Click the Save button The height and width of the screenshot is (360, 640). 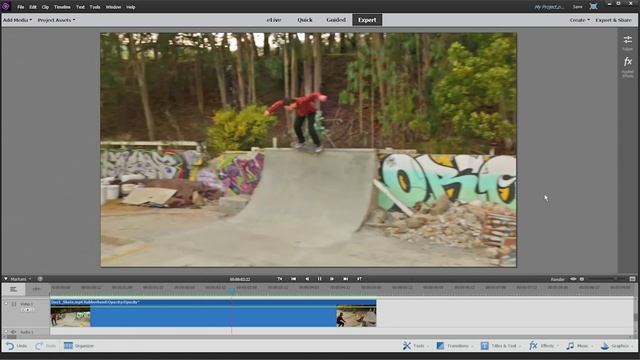(578, 7)
